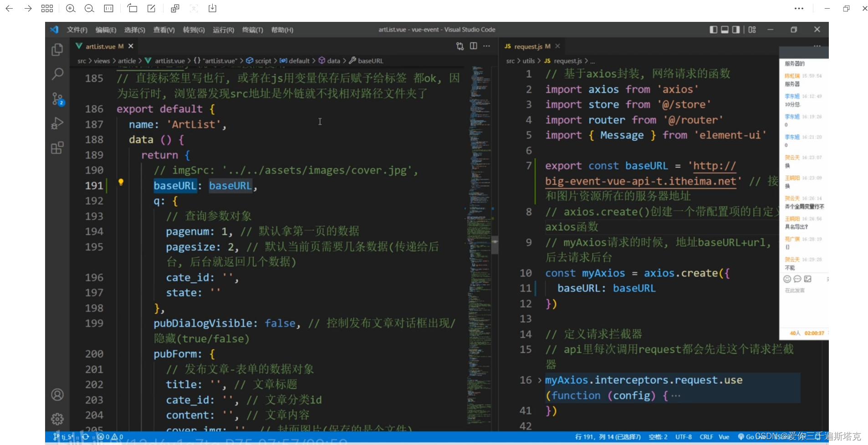868x445 pixels.
Task: Open the Manage gear icon
Action: [57, 419]
